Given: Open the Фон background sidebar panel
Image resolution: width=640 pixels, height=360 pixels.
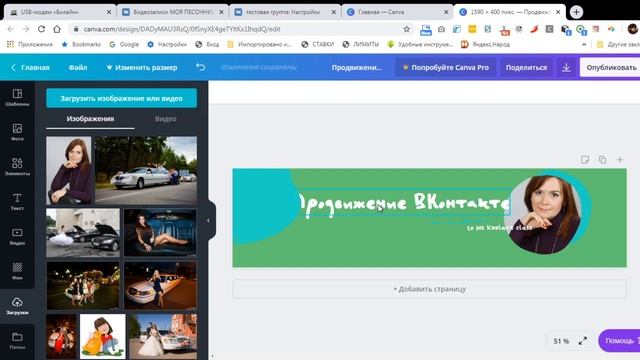Looking at the screenshot, I should pos(17,271).
